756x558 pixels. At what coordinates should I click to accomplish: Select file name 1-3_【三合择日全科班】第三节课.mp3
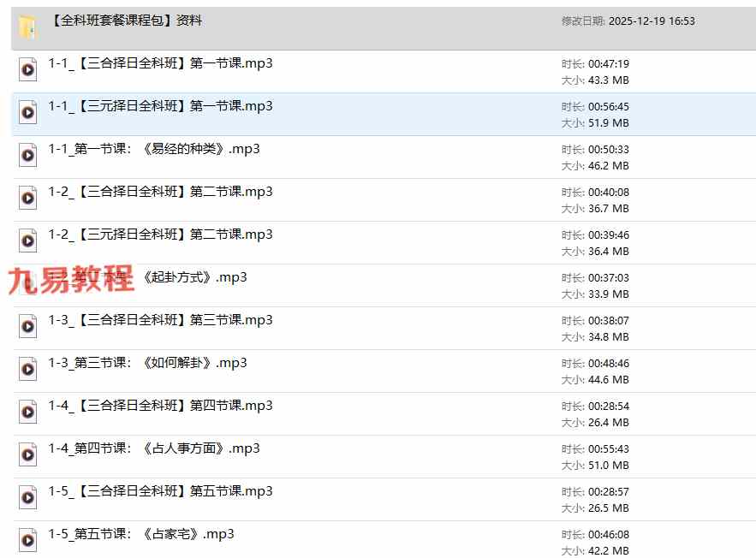[160, 320]
